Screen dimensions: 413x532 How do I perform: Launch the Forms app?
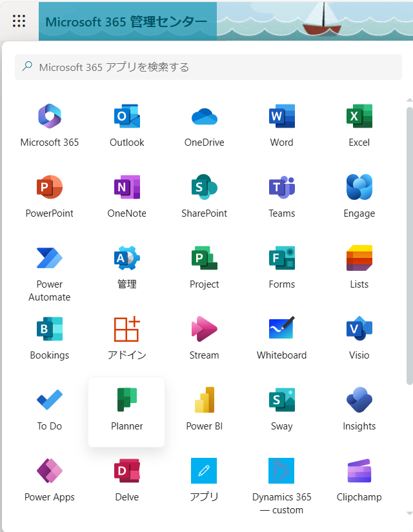(x=281, y=268)
